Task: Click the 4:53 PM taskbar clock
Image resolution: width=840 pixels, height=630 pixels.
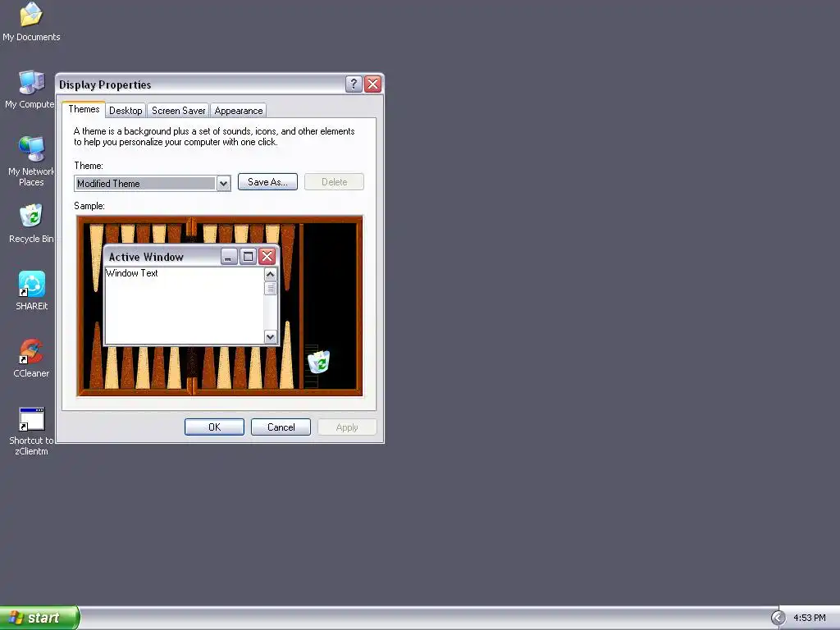Action: click(x=810, y=618)
